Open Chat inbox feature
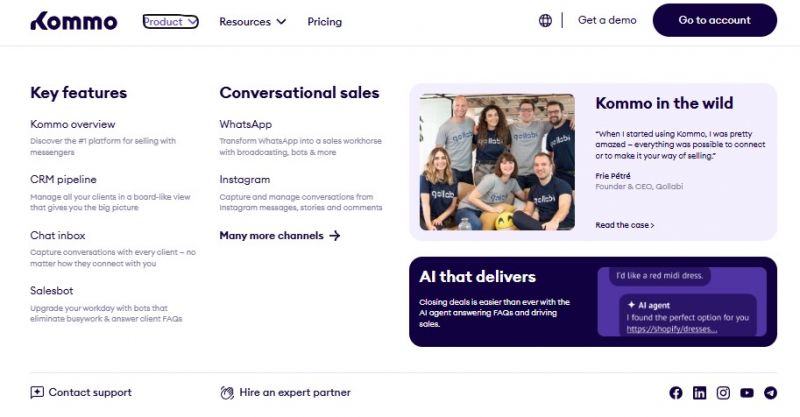800x417 pixels. click(x=58, y=235)
